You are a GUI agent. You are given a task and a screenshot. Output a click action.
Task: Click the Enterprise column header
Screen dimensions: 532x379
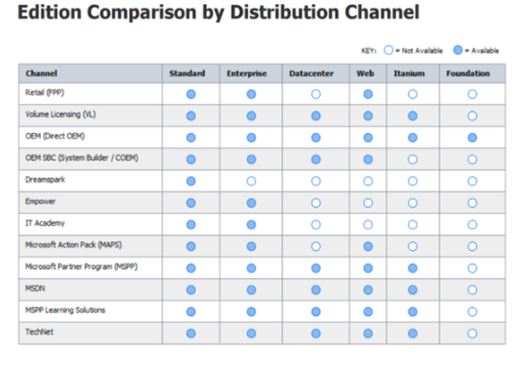[x=247, y=73]
